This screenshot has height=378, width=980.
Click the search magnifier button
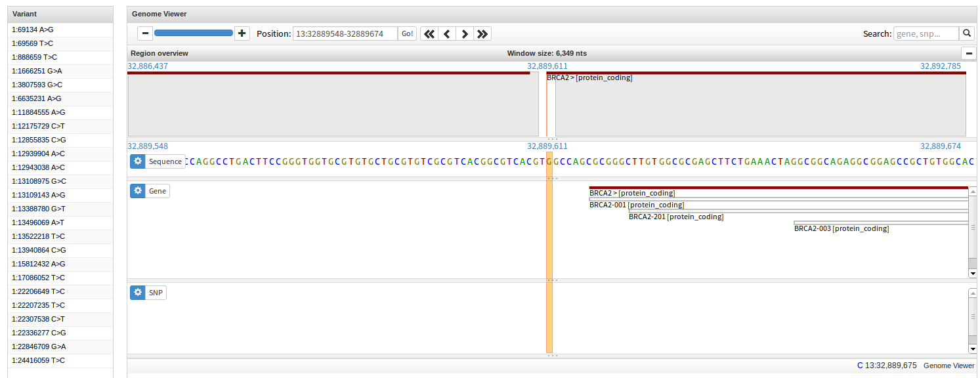[x=967, y=33]
